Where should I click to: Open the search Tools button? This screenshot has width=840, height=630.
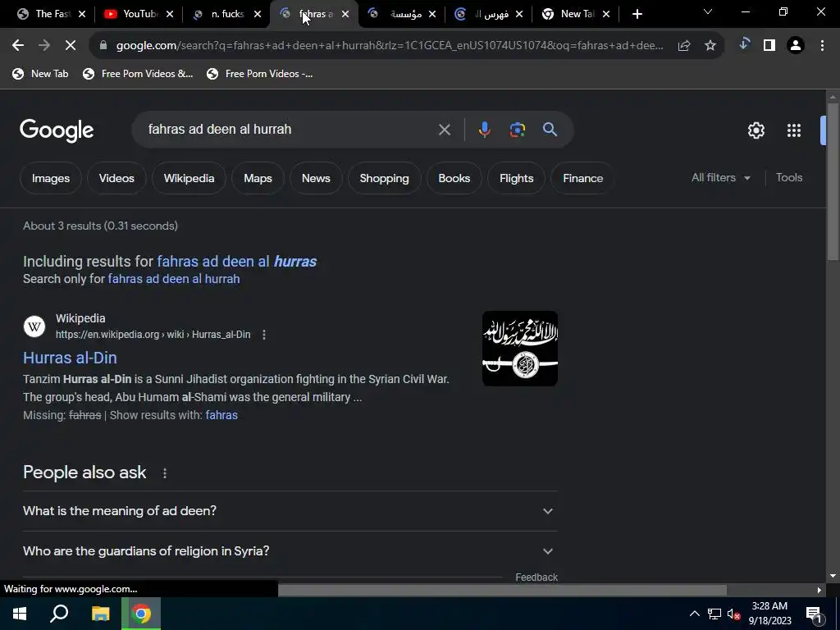789,178
